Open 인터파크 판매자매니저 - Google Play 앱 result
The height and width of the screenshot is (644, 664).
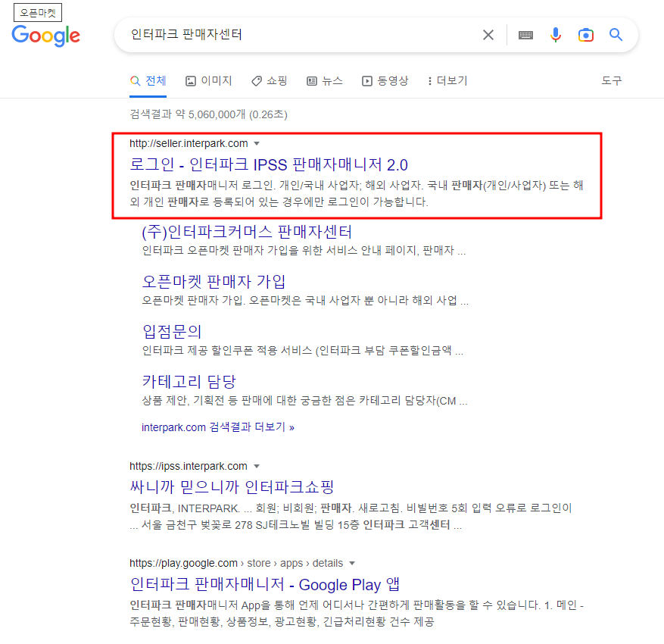pyautogui.click(x=265, y=585)
